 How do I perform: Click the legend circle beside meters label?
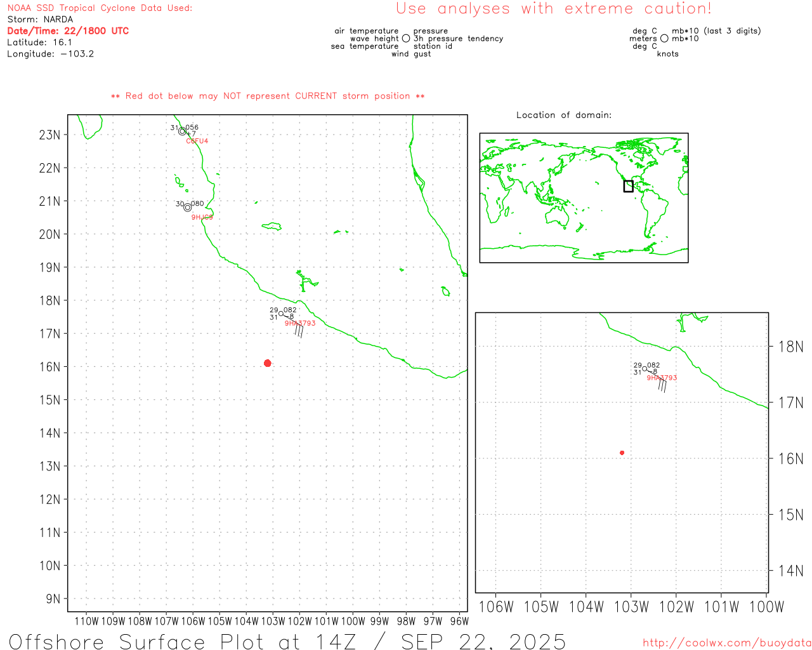[x=664, y=39]
